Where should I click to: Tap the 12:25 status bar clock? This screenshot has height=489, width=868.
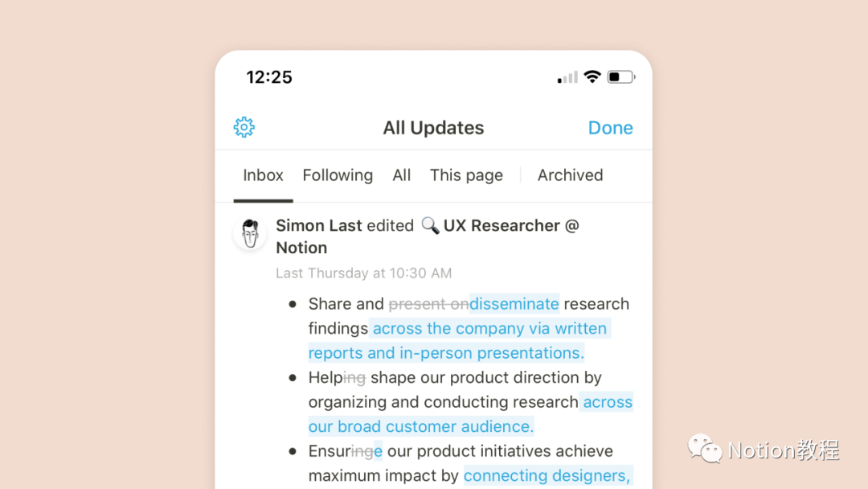pyautogui.click(x=269, y=77)
